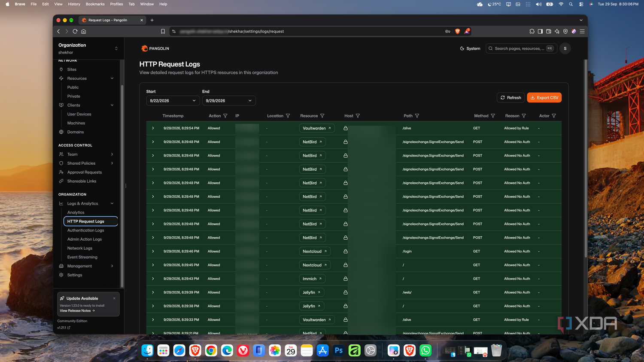
Task: Reload the page in Brave
Action: click(75, 31)
